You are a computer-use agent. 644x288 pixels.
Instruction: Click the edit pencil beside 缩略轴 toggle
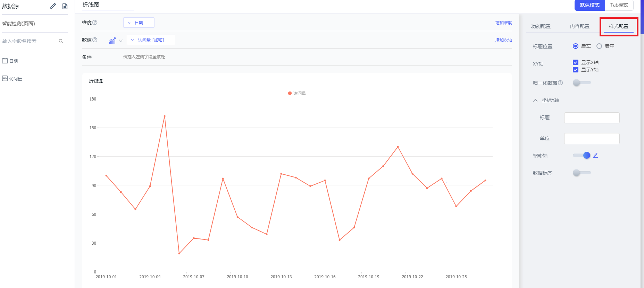pos(595,155)
